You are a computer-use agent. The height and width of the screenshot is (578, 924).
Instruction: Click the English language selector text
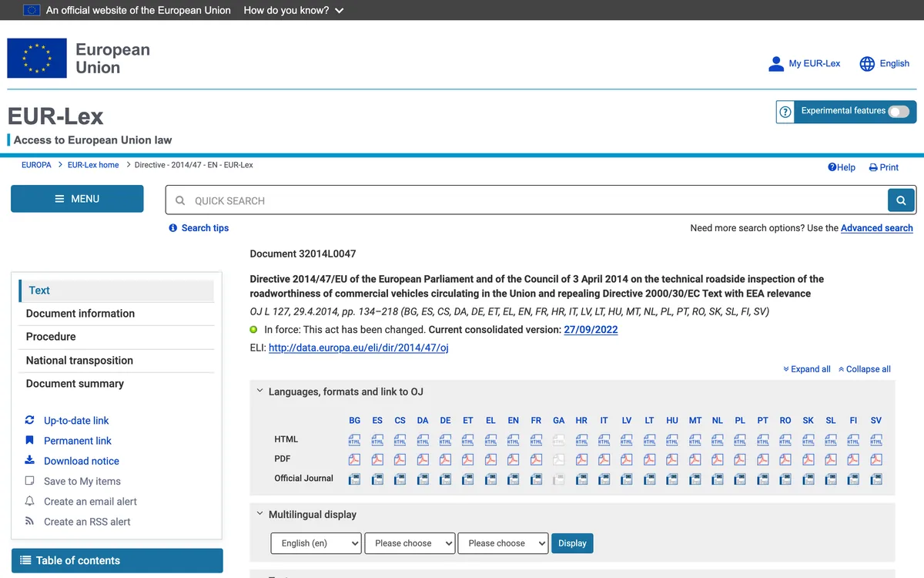click(x=895, y=63)
